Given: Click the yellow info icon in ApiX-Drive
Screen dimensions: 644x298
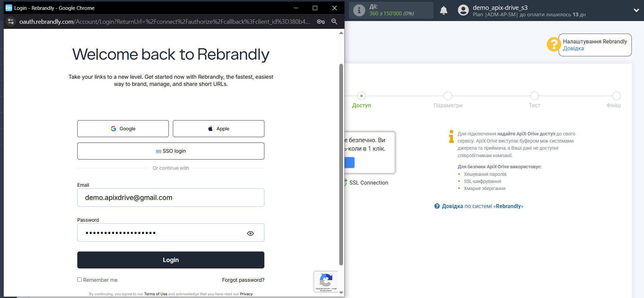Looking at the screenshot, I should [451, 136].
